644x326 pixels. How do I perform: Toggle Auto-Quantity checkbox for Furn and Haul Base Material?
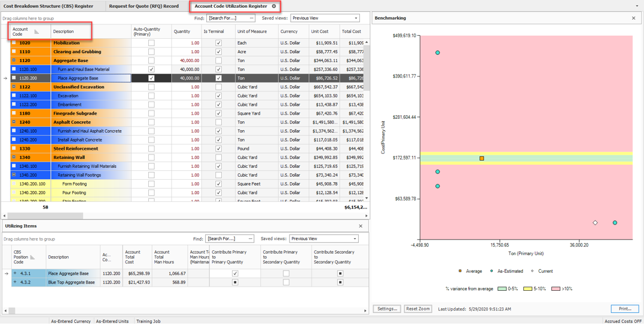pyautogui.click(x=151, y=69)
